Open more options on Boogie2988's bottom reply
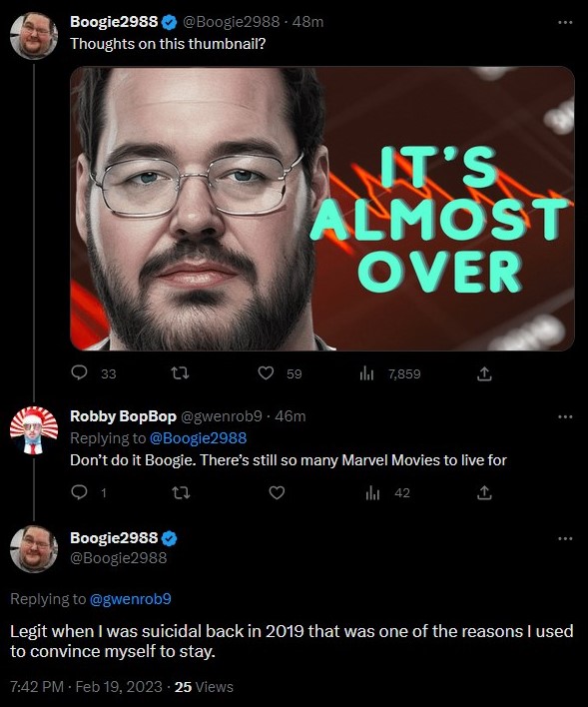 click(565, 538)
